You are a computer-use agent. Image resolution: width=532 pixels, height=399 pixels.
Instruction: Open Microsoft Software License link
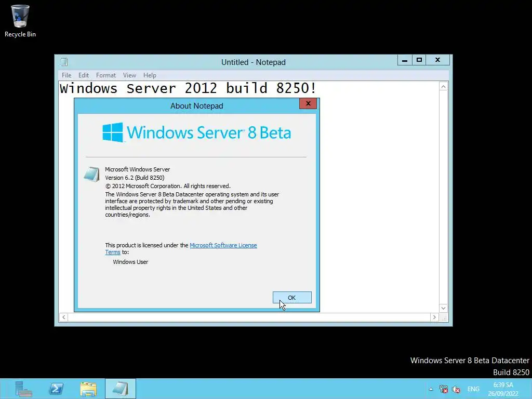tap(223, 245)
